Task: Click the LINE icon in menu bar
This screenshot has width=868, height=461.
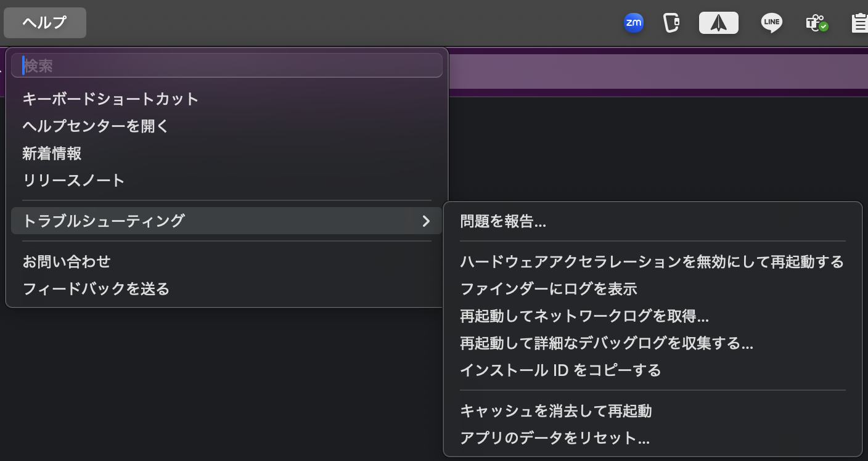Action: (x=771, y=23)
